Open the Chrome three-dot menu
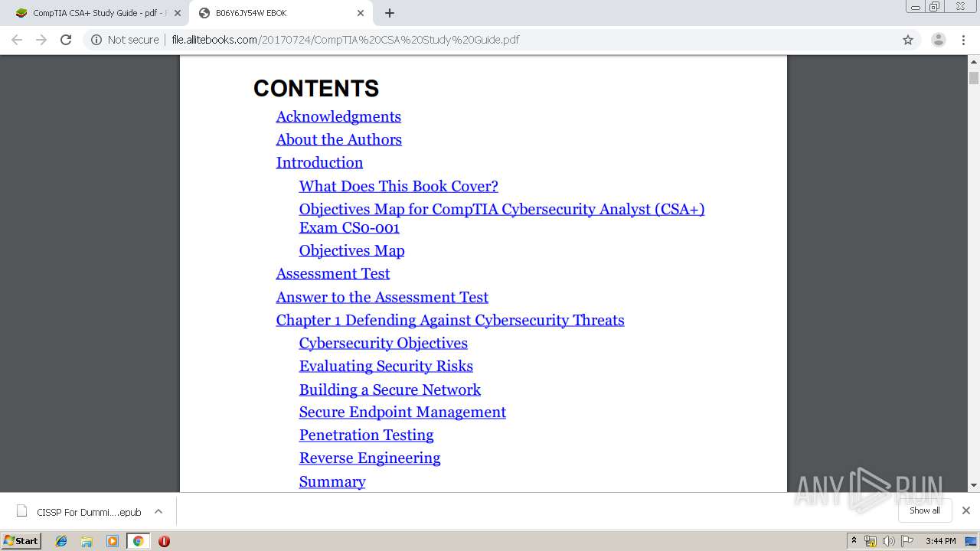This screenshot has height=551, width=980. pyautogui.click(x=963, y=40)
